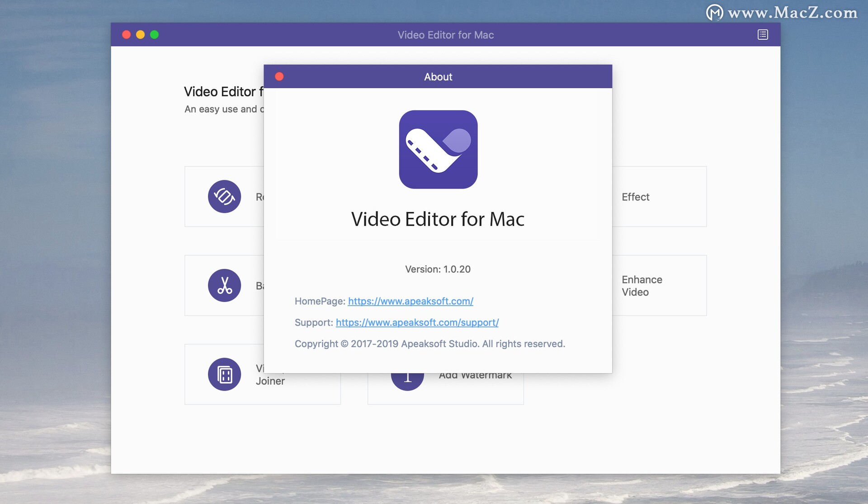Image resolution: width=868 pixels, height=504 pixels.
Task: Minimize the main window with yellow button
Action: (141, 35)
